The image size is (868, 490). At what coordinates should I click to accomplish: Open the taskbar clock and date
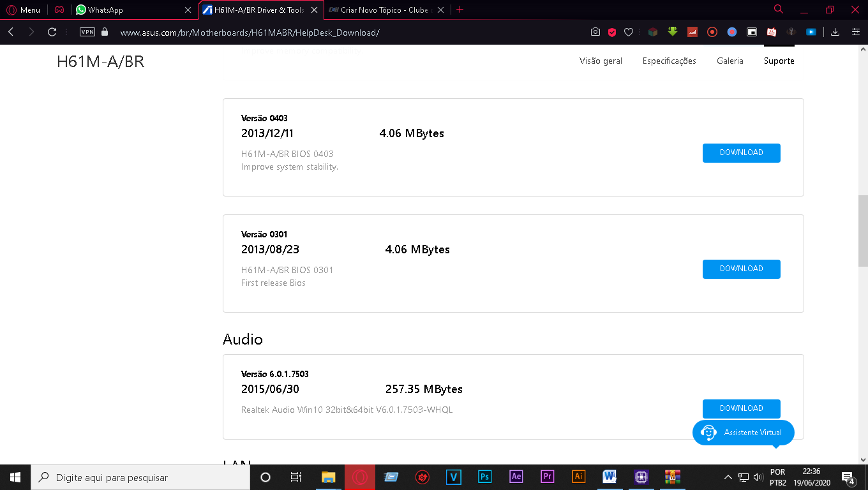click(811, 477)
